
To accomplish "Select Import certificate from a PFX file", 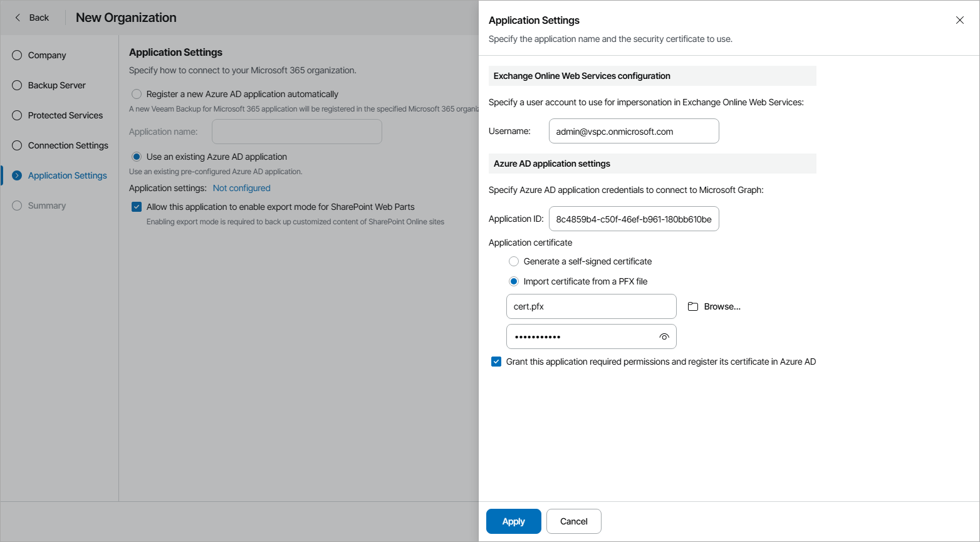I will 514,281.
